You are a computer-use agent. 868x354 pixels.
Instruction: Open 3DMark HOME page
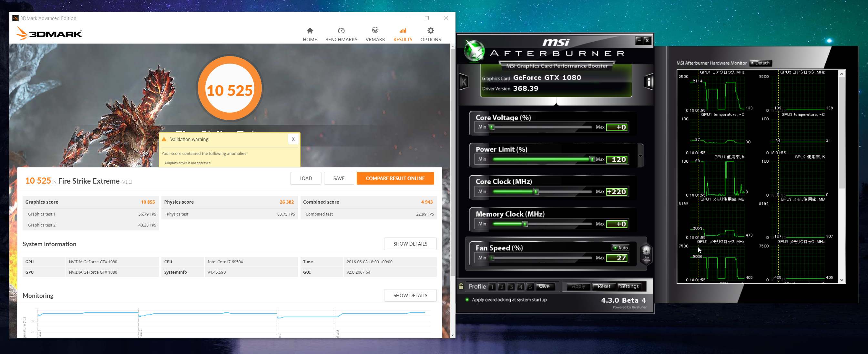pyautogui.click(x=310, y=35)
